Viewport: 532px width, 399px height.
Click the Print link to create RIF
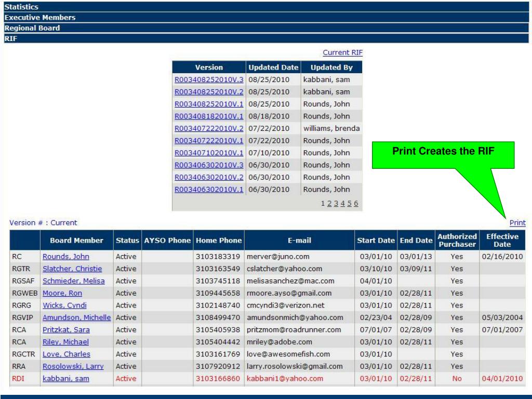(517, 223)
